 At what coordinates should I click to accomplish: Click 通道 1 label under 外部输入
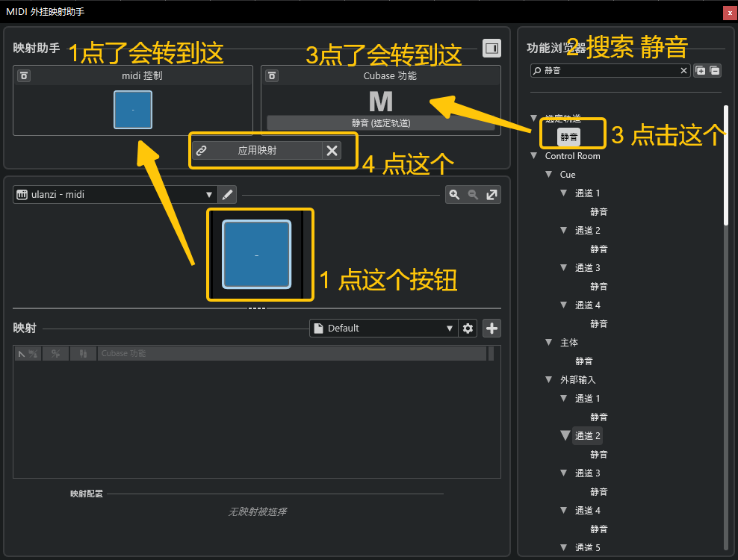point(587,399)
